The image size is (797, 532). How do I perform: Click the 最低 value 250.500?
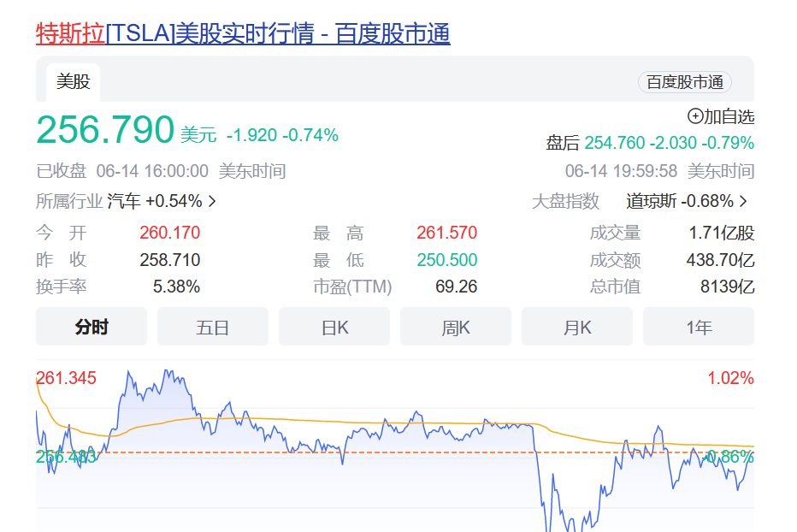446,260
